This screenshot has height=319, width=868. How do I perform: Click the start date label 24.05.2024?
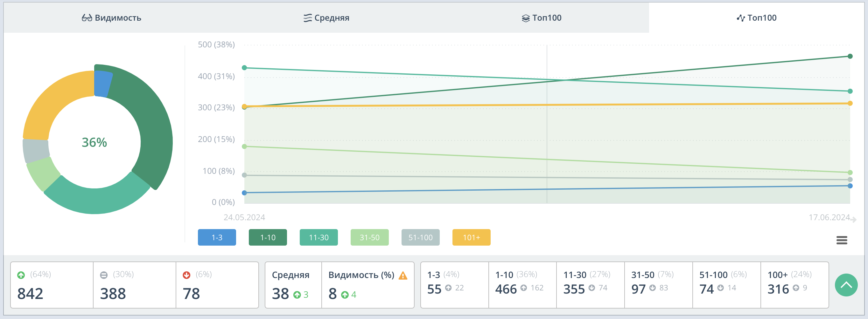pyautogui.click(x=244, y=217)
